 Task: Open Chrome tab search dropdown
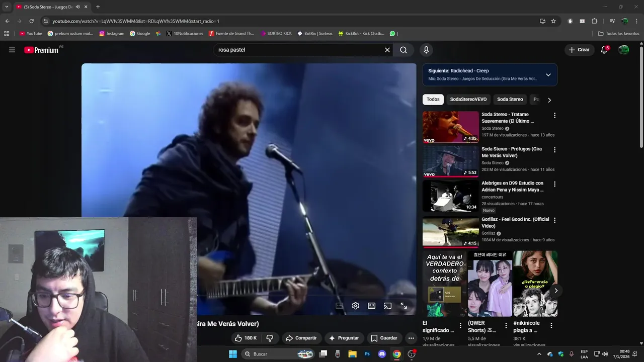click(x=7, y=7)
